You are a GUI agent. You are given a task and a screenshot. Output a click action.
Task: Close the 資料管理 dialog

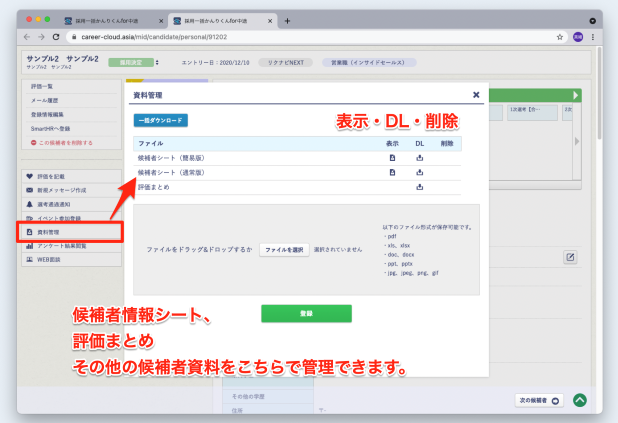pos(475,95)
